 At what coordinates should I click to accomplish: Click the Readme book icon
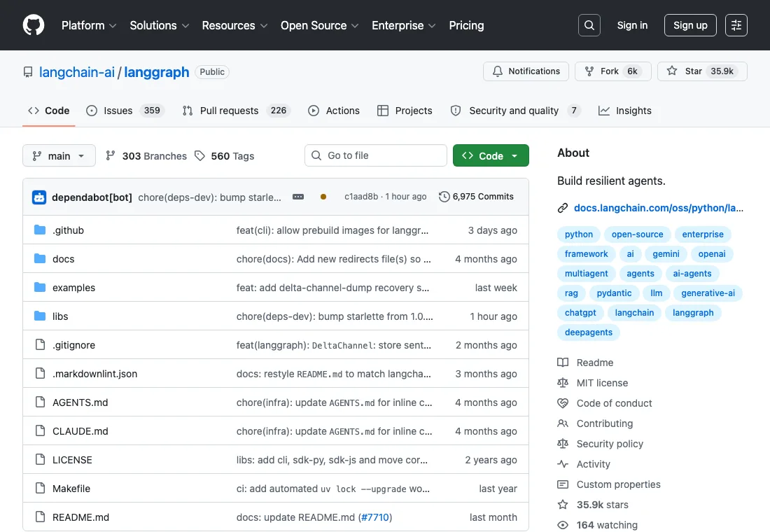click(x=563, y=363)
